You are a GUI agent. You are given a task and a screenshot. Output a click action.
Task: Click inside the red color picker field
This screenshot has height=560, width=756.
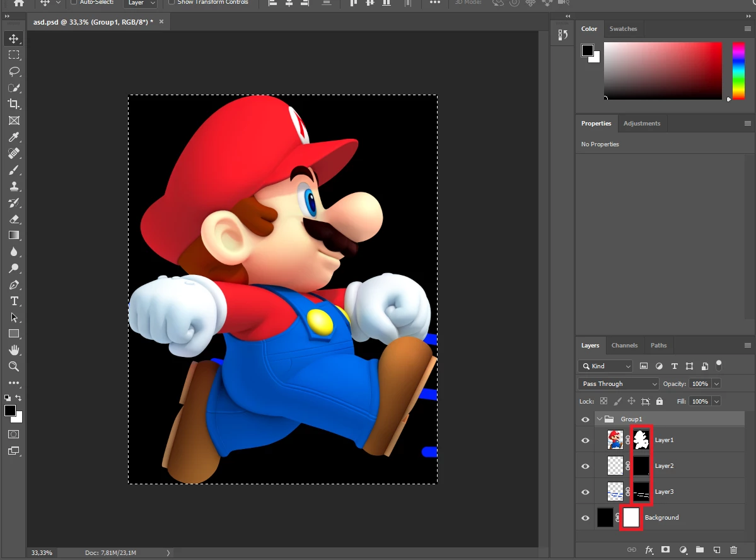(663, 71)
